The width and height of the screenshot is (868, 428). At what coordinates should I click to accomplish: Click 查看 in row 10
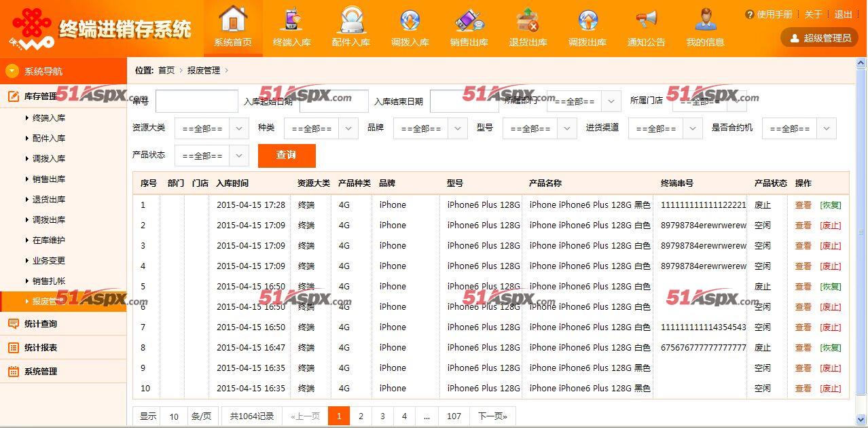pos(803,389)
